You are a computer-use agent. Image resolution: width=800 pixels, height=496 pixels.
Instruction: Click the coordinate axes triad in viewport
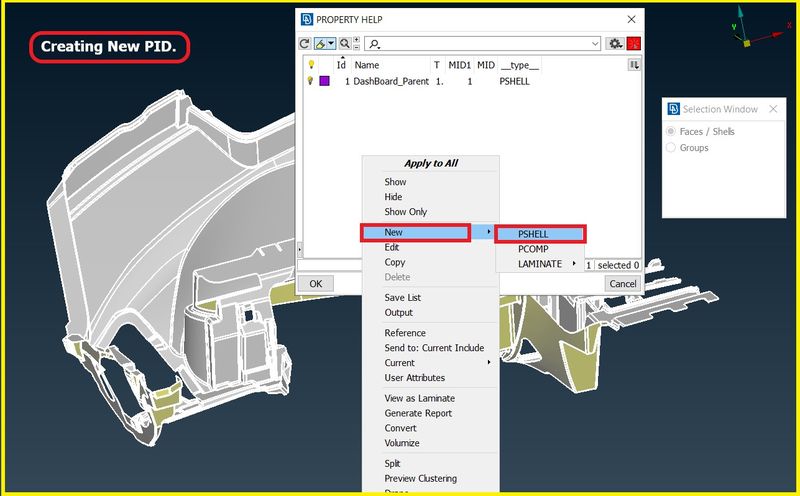coord(760,29)
